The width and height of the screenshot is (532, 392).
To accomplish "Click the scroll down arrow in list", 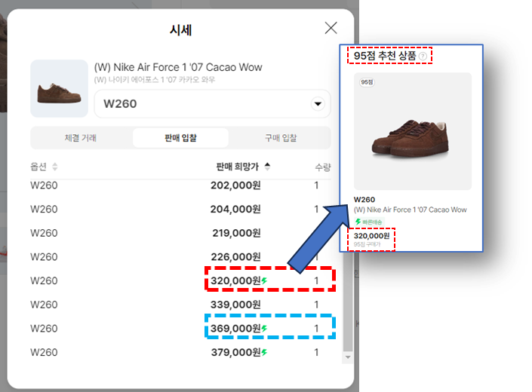I will pyautogui.click(x=348, y=357).
